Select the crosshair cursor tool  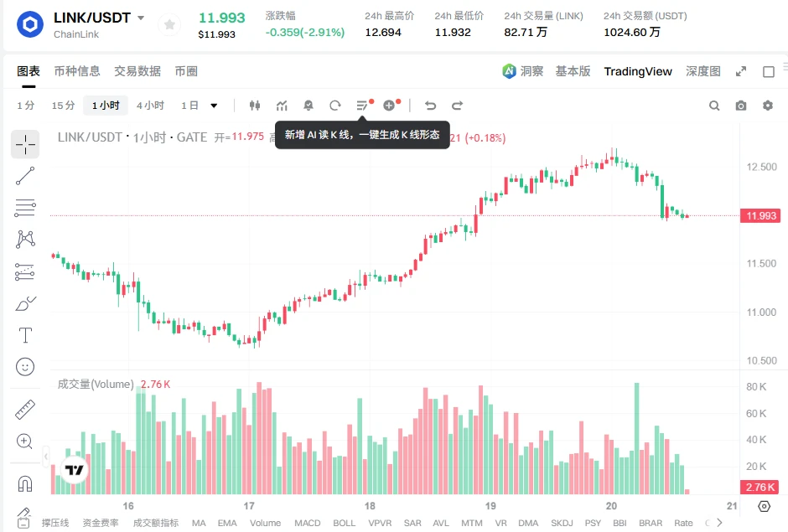click(x=25, y=145)
